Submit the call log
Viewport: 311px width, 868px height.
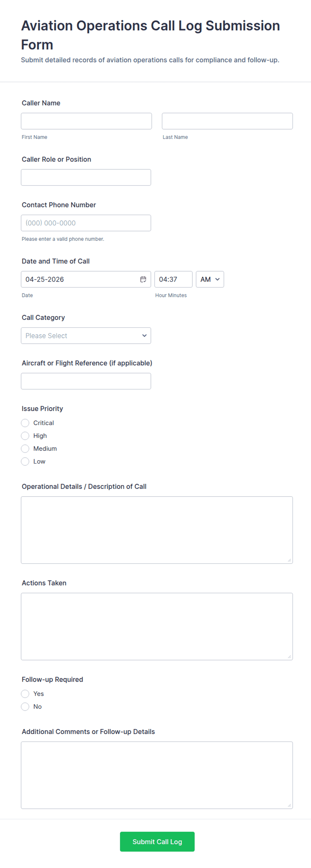click(157, 841)
